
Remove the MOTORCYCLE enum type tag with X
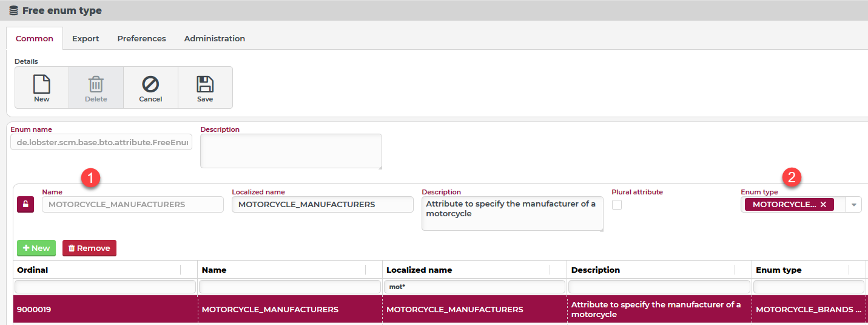pyautogui.click(x=823, y=205)
